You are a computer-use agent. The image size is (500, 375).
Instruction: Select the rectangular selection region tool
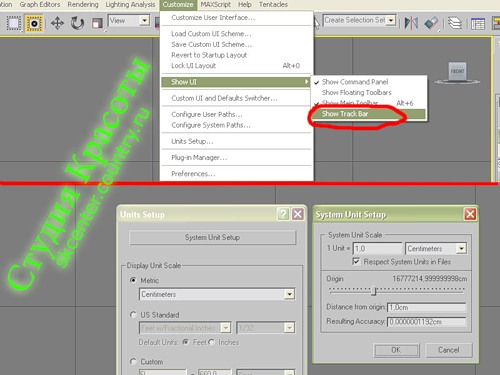point(13,23)
